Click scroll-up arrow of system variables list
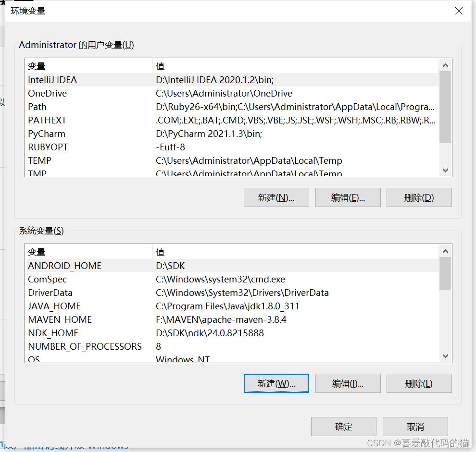The width and height of the screenshot is (476, 452). (445, 252)
